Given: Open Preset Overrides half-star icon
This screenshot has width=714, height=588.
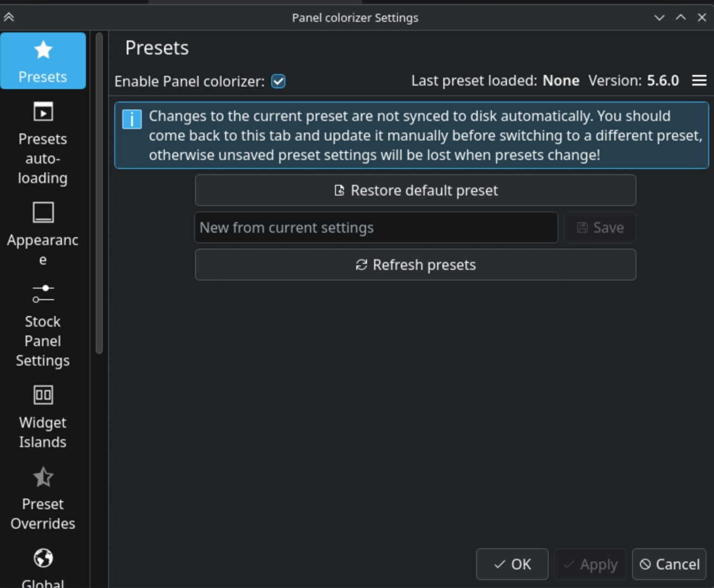Looking at the screenshot, I should [x=43, y=477].
